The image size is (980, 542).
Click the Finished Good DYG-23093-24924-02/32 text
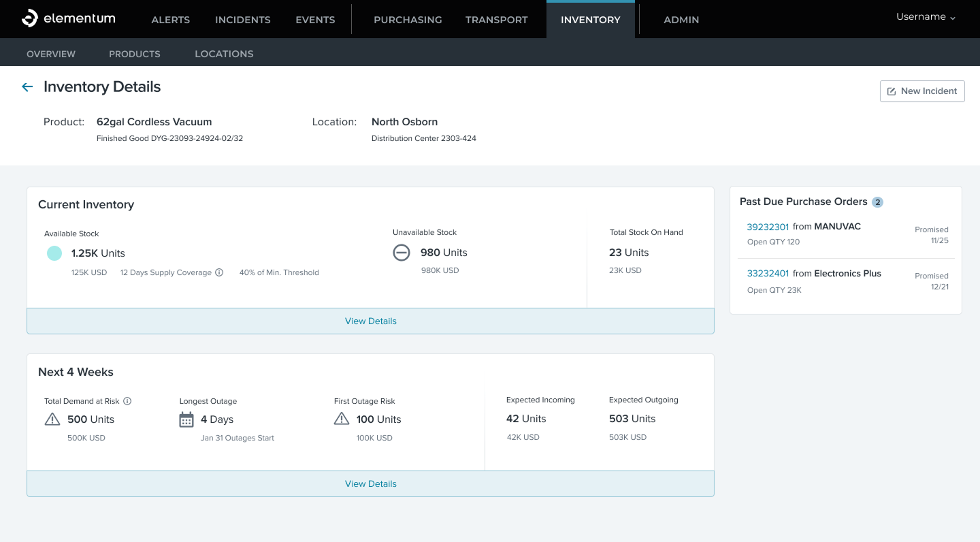point(169,138)
